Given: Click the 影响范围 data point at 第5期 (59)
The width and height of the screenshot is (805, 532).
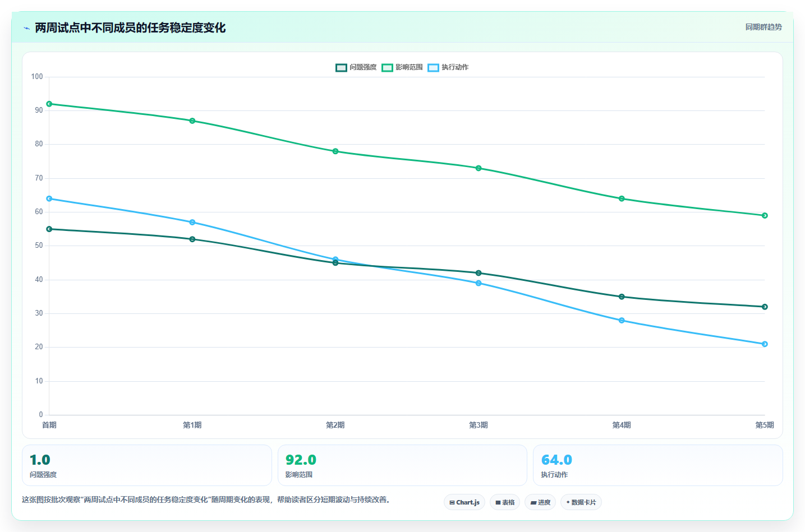Looking at the screenshot, I should point(765,215).
